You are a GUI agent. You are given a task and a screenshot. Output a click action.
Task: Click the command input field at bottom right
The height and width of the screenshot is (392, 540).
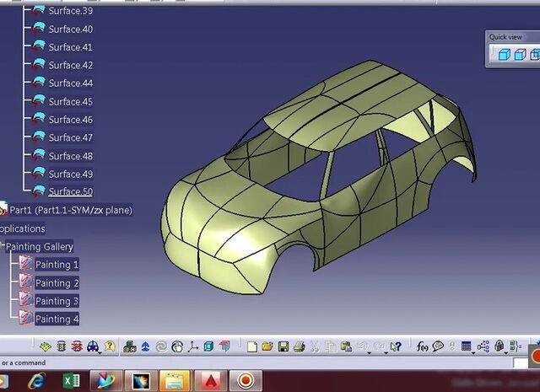tap(521, 362)
